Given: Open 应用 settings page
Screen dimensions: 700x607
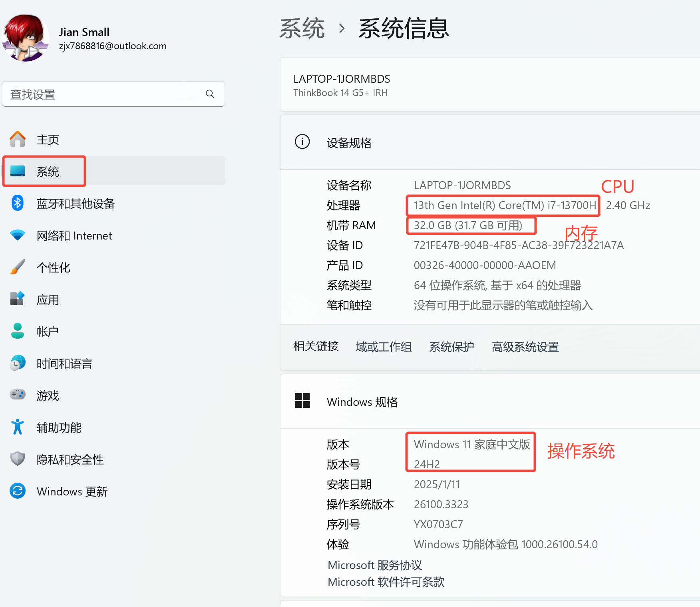Looking at the screenshot, I should pos(114,300).
